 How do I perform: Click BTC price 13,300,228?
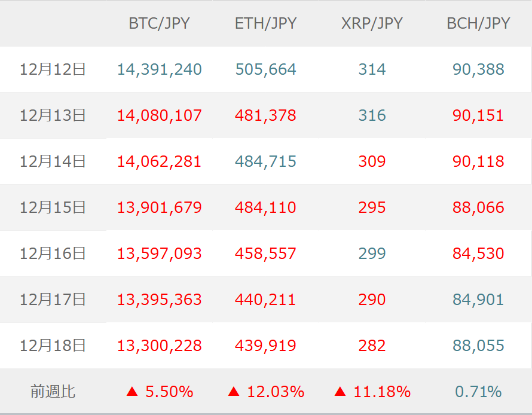[159, 346]
